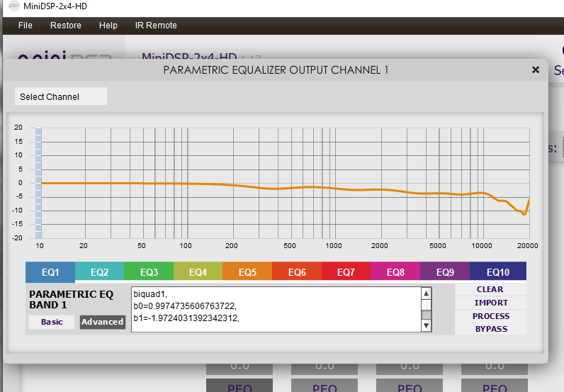This screenshot has width=564, height=392.
Task: Switch to Basic EQ mode
Action: click(x=52, y=322)
